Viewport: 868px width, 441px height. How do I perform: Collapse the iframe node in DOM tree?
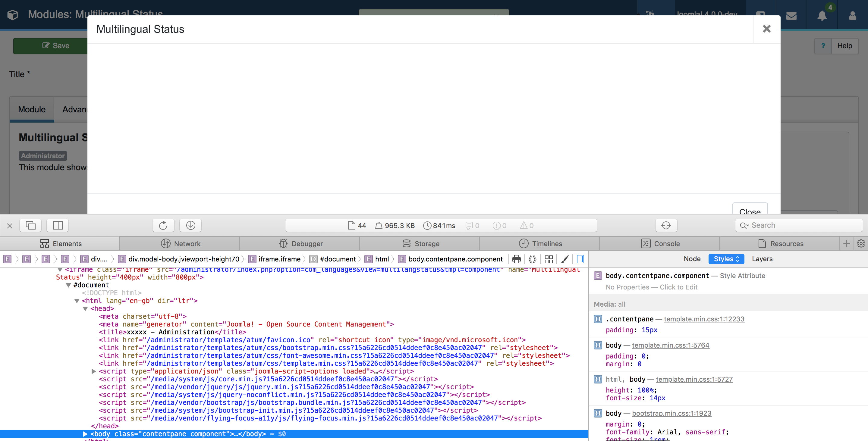point(60,270)
